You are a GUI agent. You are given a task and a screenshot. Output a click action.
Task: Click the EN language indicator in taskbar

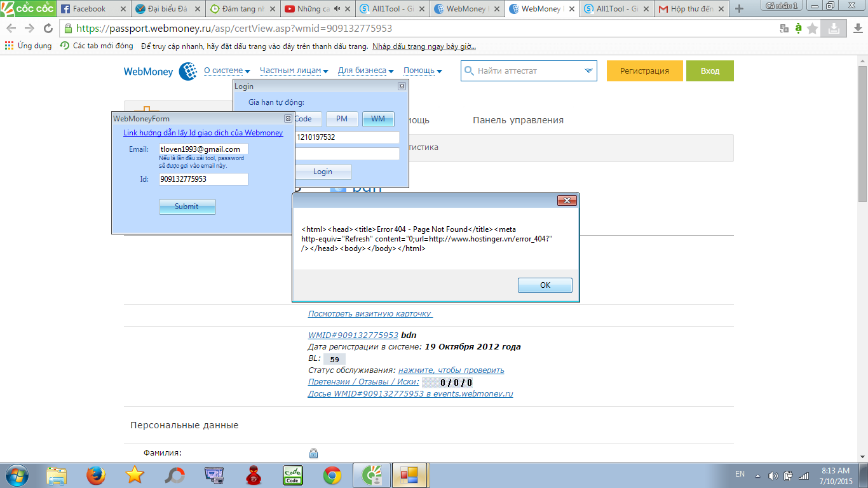(740, 474)
